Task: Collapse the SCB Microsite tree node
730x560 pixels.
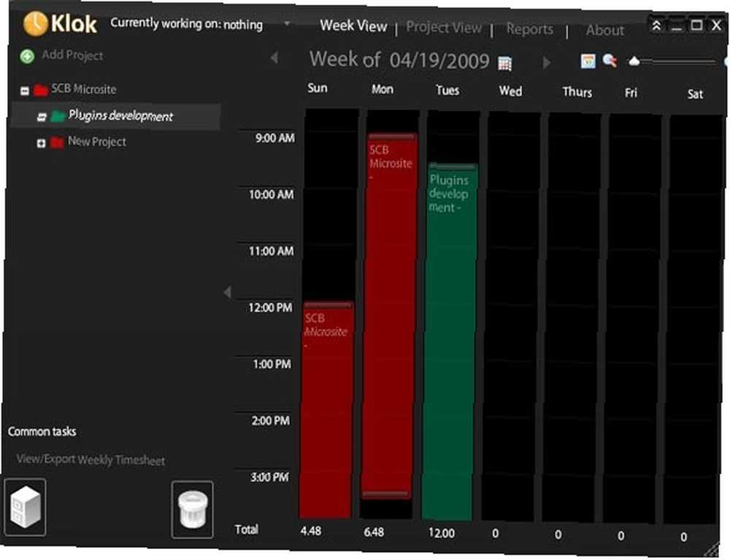Action: (25, 91)
